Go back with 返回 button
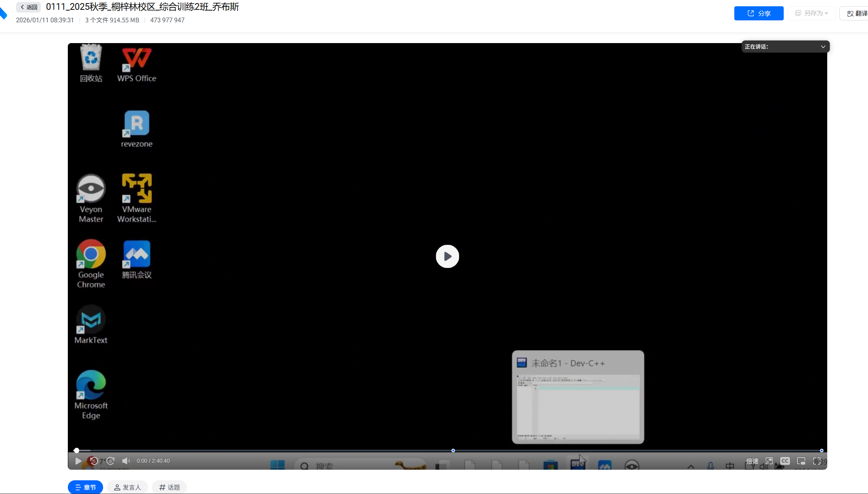 click(29, 7)
